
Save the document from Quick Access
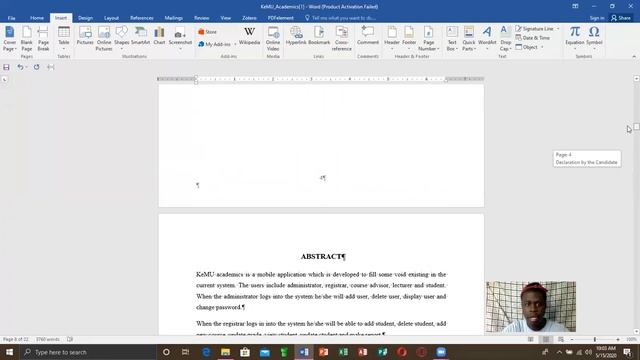(x=6, y=67)
